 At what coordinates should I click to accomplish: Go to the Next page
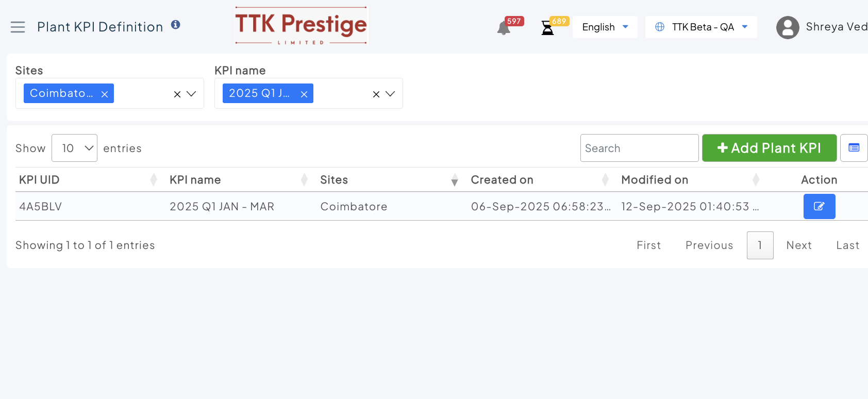(799, 245)
